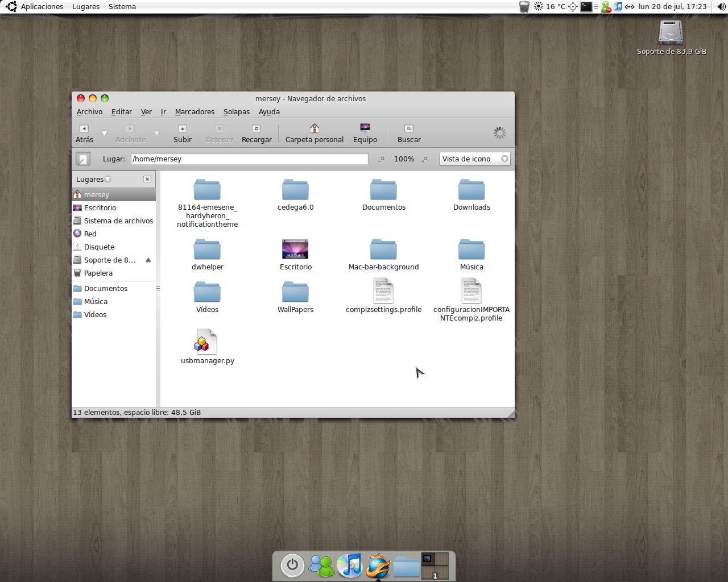Image resolution: width=728 pixels, height=582 pixels.
Task: Open Documentos bookmark in the sidebar
Action: (114, 288)
